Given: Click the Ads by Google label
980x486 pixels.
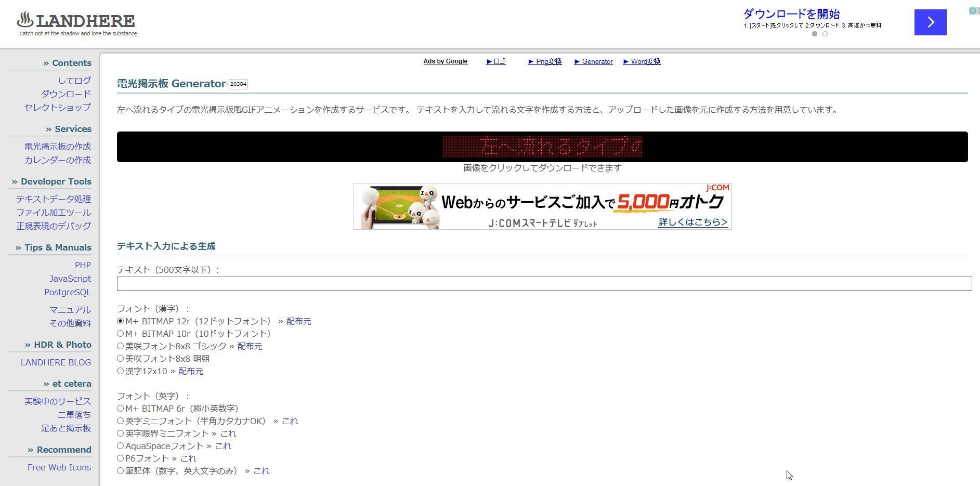Looking at the screenshot, I should 445,61.
